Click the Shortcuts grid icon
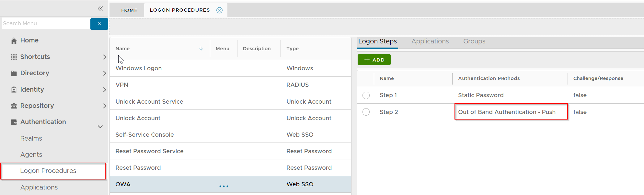The width and height of the screenshot is (644, 195). (x=14, y=57)
